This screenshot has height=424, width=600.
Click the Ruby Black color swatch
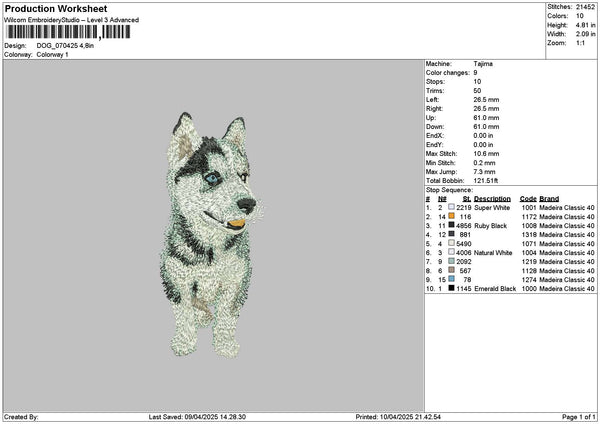[x=452, y=225]
